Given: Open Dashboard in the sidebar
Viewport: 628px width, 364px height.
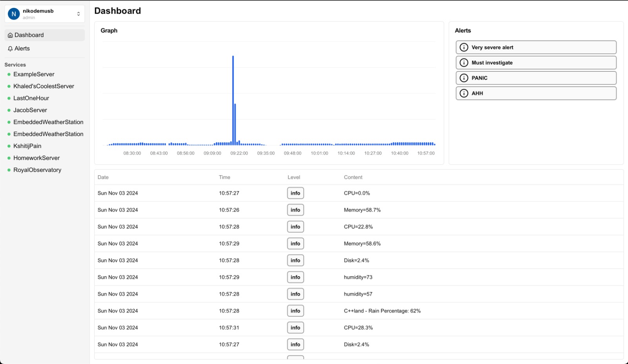Looking at the screenshot, I should pos(45,35).
